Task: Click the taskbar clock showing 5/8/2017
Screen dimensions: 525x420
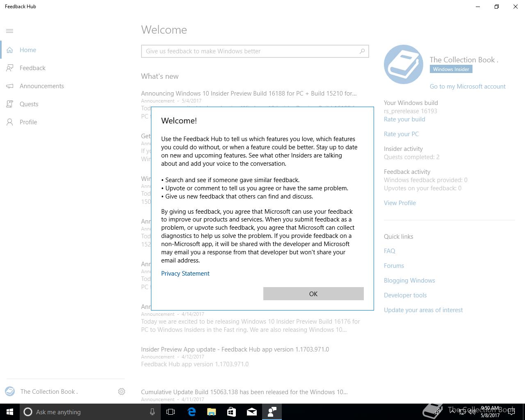Action: click(490, 412)
